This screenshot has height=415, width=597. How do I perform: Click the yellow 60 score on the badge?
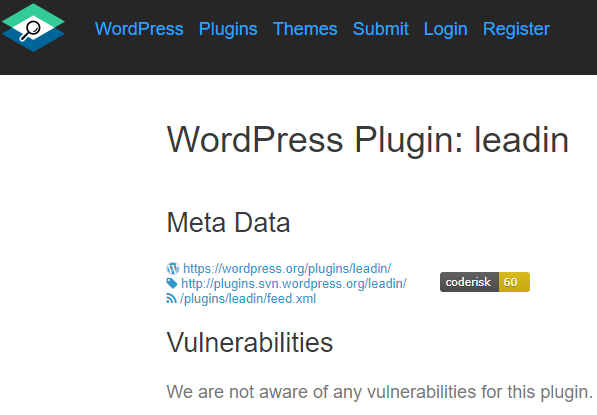514,282
